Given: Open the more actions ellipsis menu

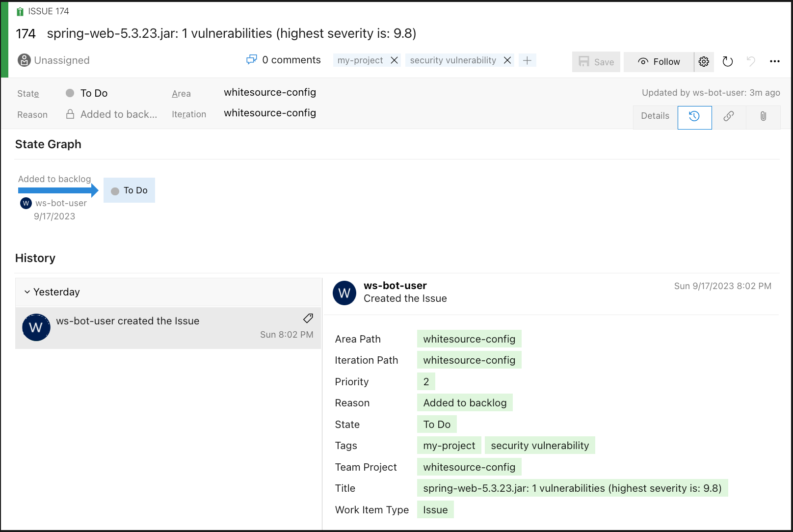Looking at the screenshot, I should (774, 62).
